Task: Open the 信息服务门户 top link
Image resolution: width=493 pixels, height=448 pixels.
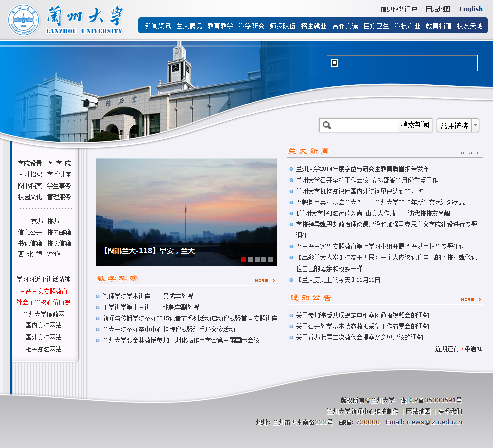Action: pos(398,9)
